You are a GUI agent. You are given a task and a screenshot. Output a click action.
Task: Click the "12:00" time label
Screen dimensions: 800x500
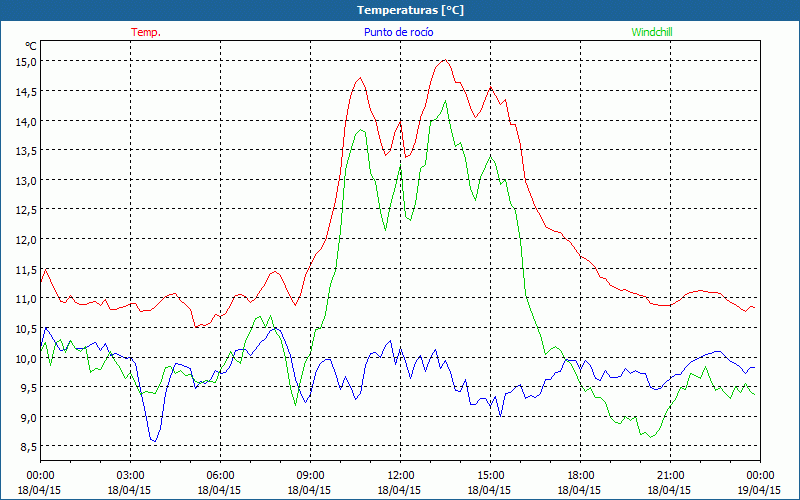[401, 476]
